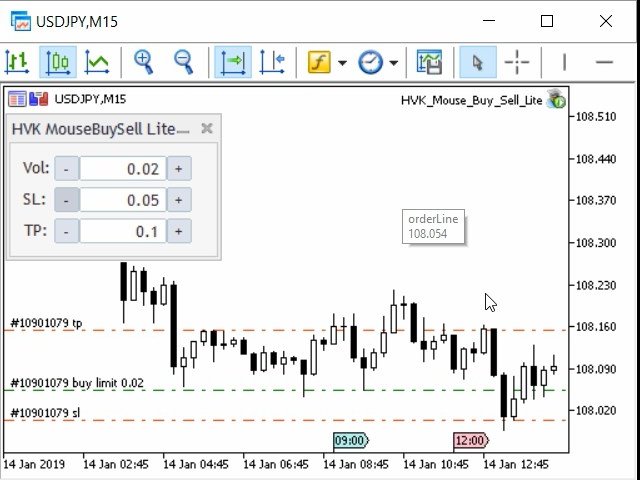Switch to line chart display
Screen dimensions: 640x480
coord(97,62)
